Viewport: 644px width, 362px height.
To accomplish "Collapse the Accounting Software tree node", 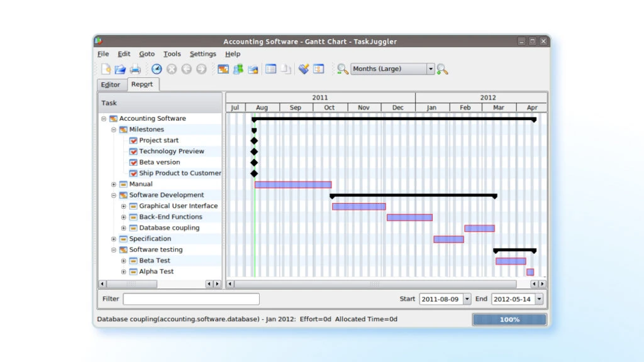I will tap(104, 119).
